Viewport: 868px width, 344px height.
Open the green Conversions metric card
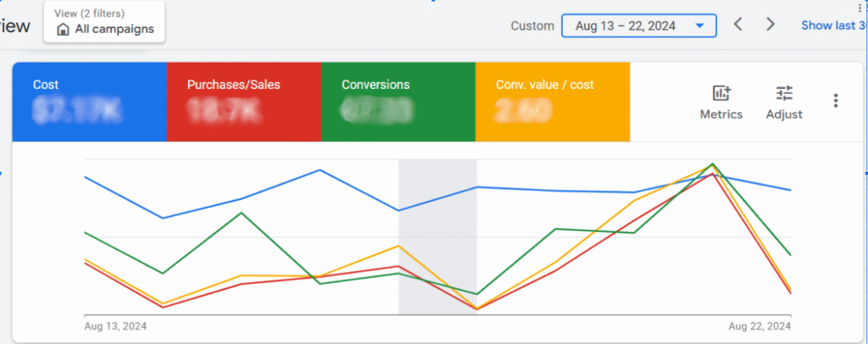coord(398,101)
